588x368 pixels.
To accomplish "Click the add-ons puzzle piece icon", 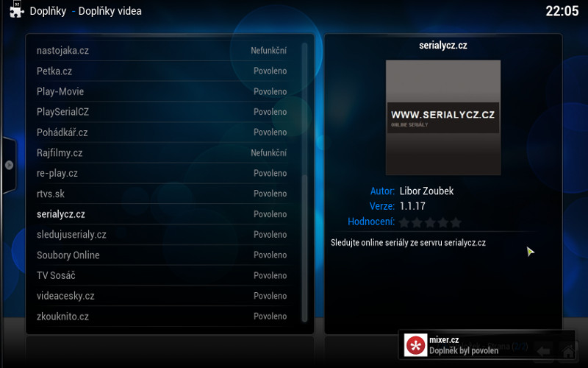I will [16, 10].
